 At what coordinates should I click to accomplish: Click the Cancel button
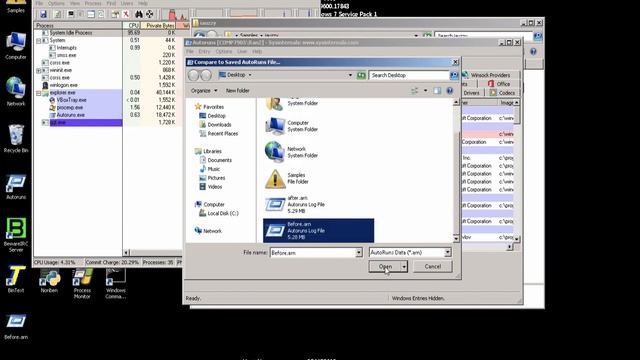433,267
